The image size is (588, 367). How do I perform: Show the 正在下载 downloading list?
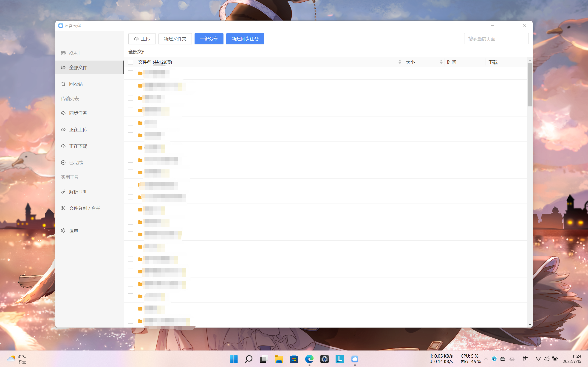[x=78, y=146]
